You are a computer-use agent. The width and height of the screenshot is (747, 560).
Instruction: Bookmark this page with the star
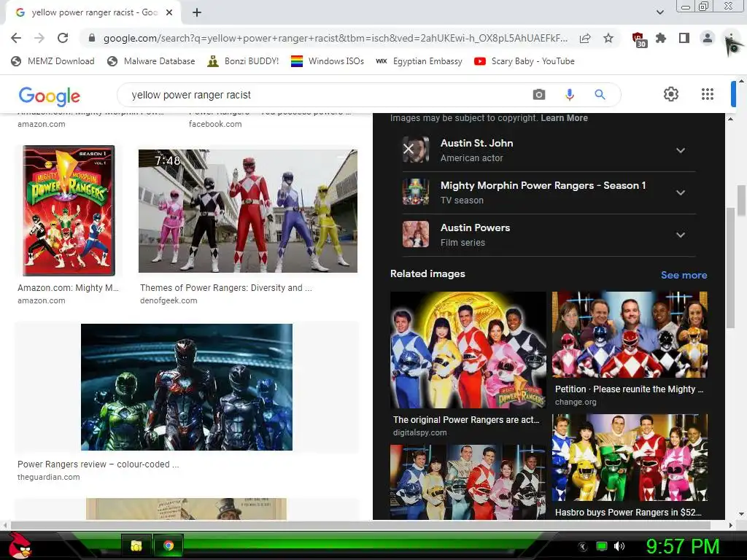(x=608, y=38)
